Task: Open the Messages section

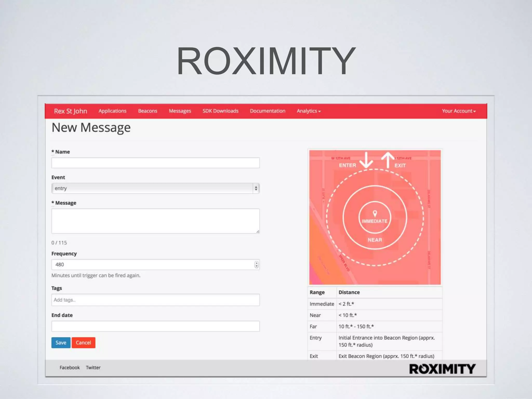Action: (180, 111)
